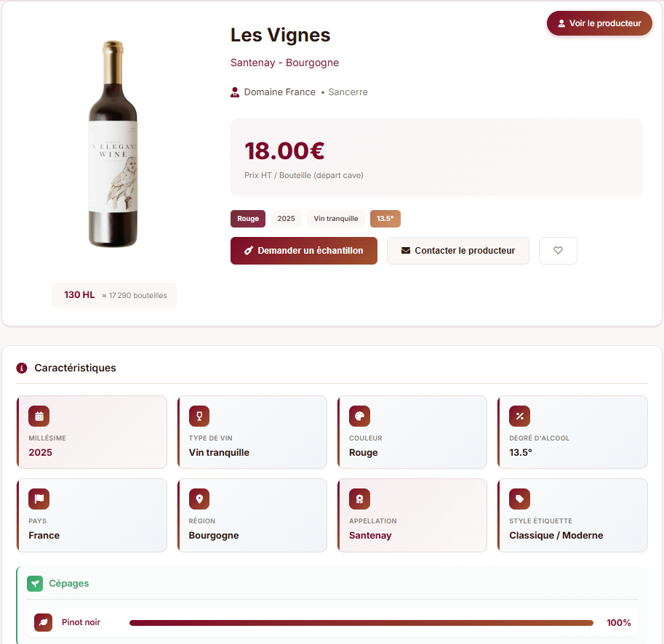Open the Voir le producteur page
Image resolution: width=664 pixels, height=644 pixels.
point(599,23)
